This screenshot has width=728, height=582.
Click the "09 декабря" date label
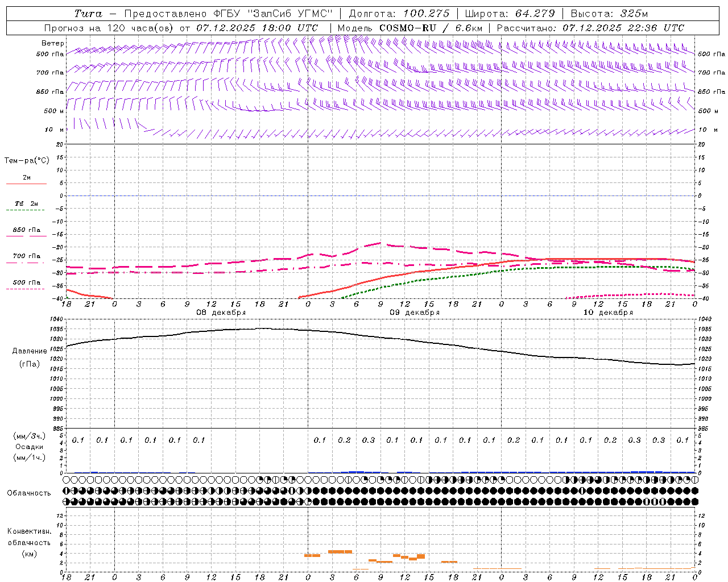tap(415, 313)
